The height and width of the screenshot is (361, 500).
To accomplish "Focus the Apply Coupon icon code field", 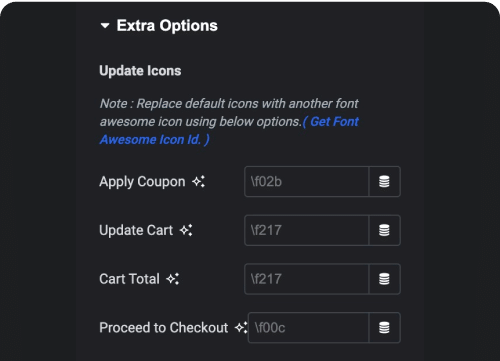I will coord(307,182).
